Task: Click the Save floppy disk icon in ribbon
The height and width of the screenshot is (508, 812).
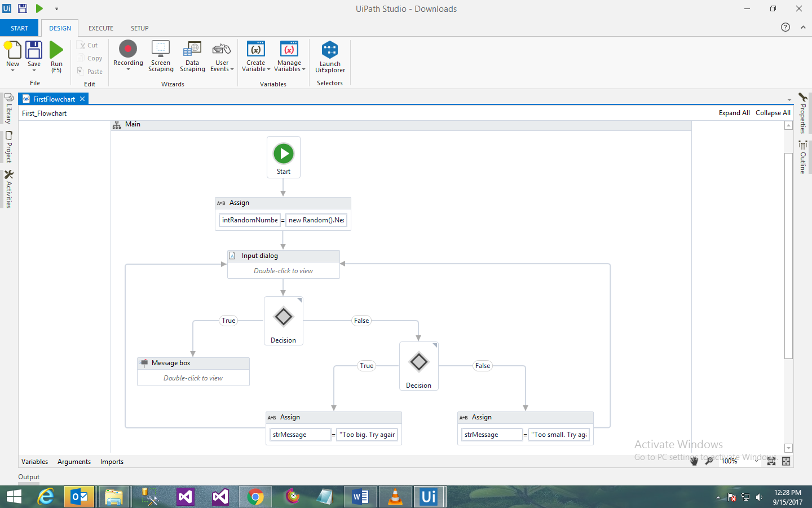Action: tap(34, 50)
